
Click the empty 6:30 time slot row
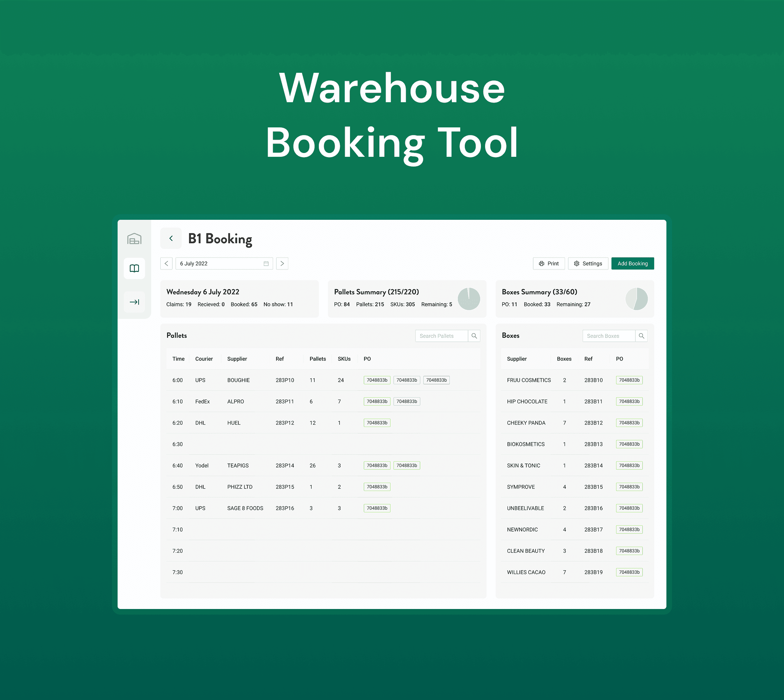(323, 444)
